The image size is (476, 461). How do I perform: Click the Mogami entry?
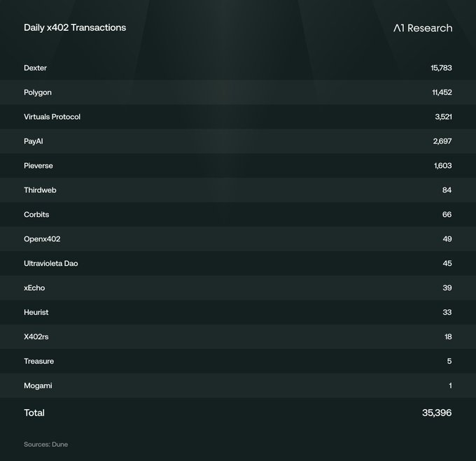tap(38, 386)
